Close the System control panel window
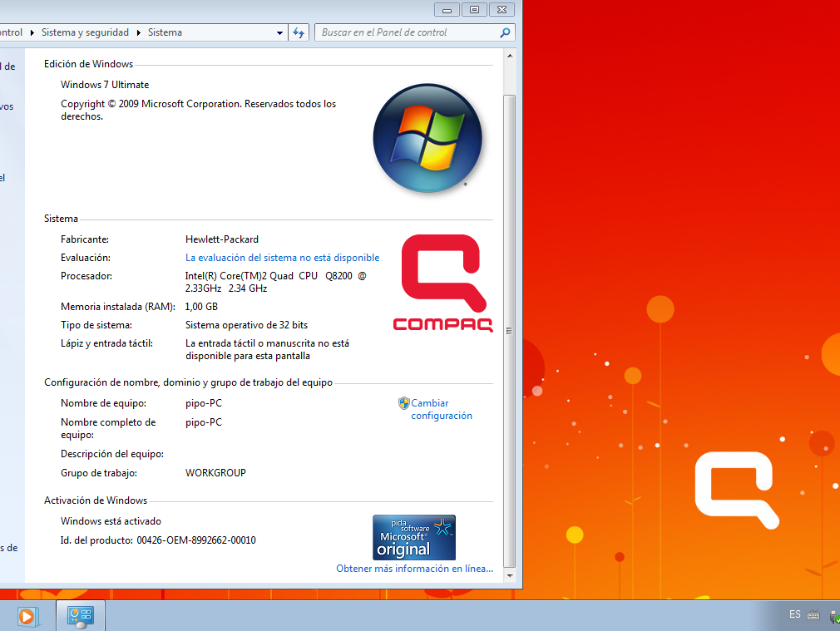This screenshot has width=840, height=631. tap(502, 10)
